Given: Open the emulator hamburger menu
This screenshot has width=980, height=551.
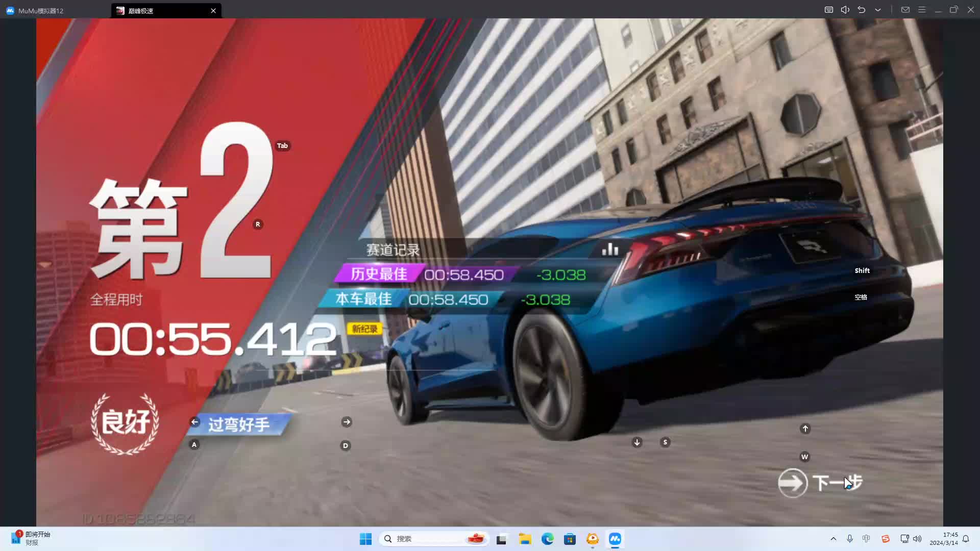Looking at the screenshot, I should point(922,10).
